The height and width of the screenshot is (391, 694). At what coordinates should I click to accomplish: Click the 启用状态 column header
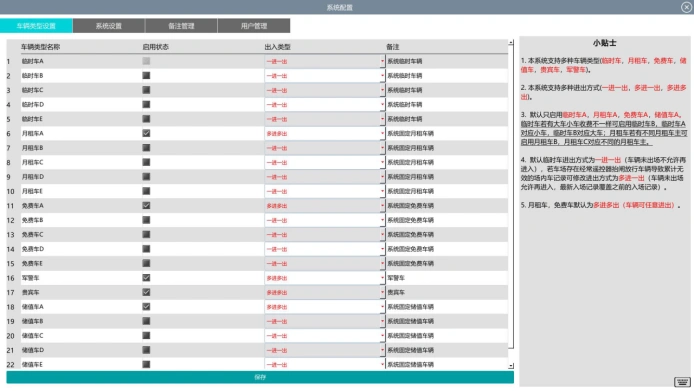pyautogui.click(x=155, y=47)
